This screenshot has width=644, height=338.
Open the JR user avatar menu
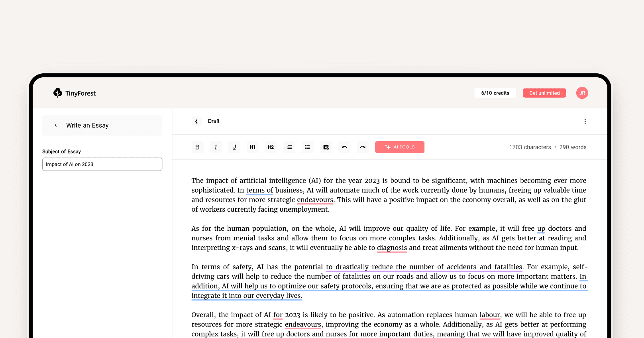coord(582,93)
